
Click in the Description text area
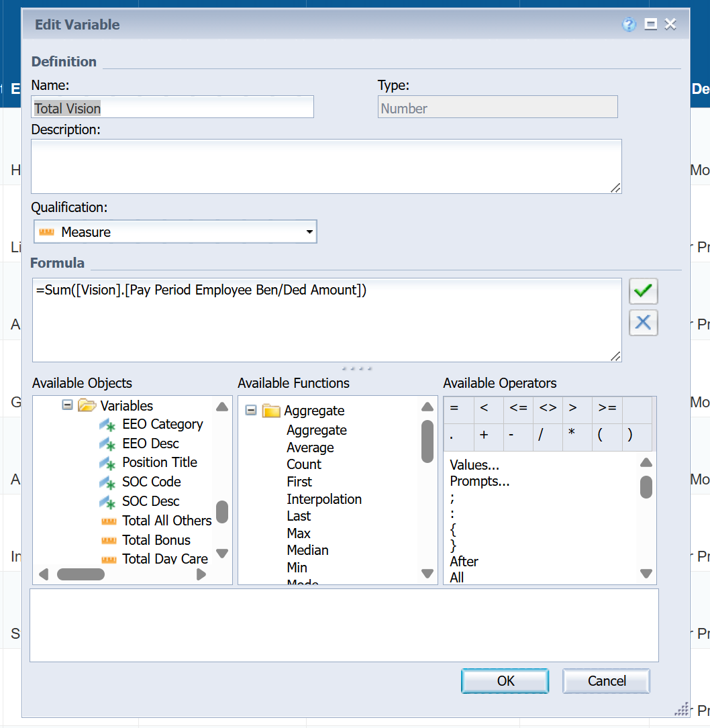point(326,166)
